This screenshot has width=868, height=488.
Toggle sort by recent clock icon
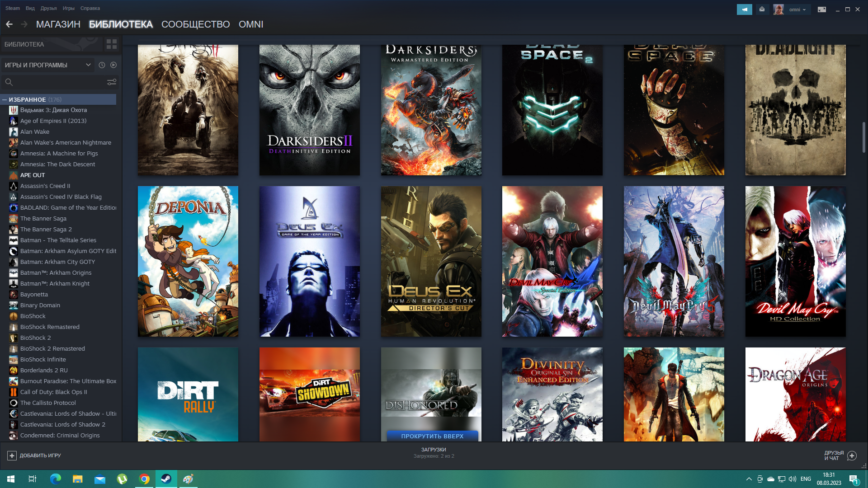pyautogui.click(x=102, y=65)
